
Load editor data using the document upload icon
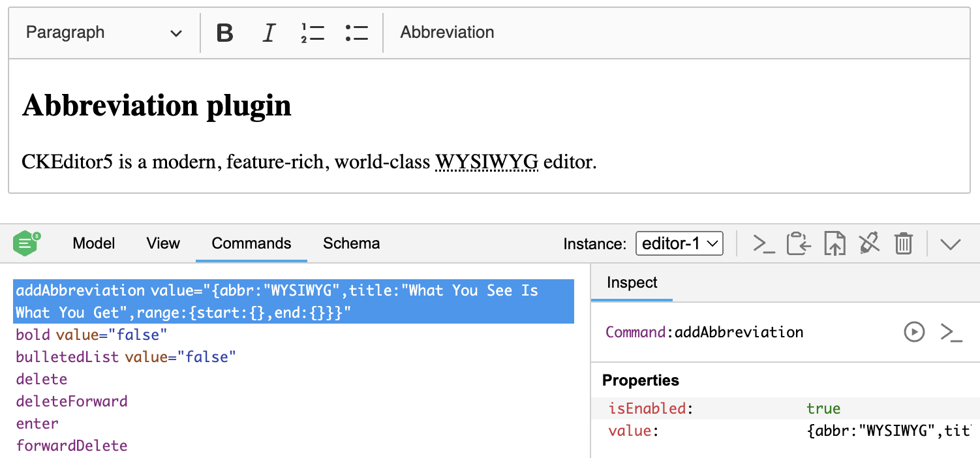point(834,243)
